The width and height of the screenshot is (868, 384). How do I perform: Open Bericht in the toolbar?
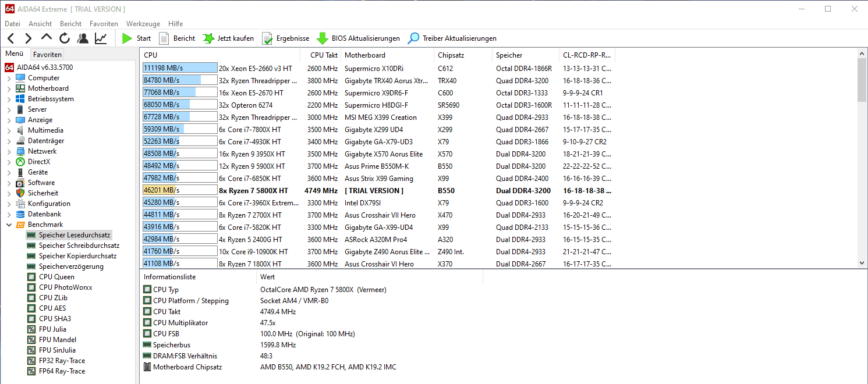click(177, 38)
